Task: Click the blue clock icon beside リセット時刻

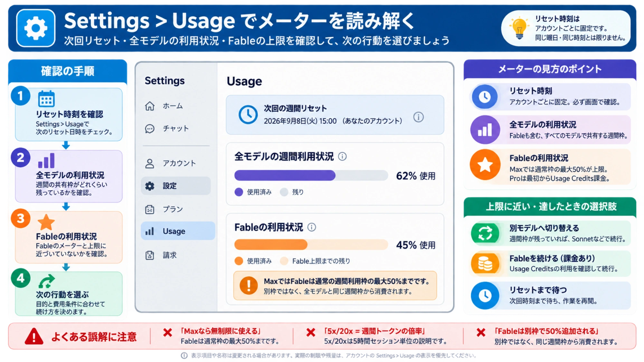Action: tap(485, 97)
